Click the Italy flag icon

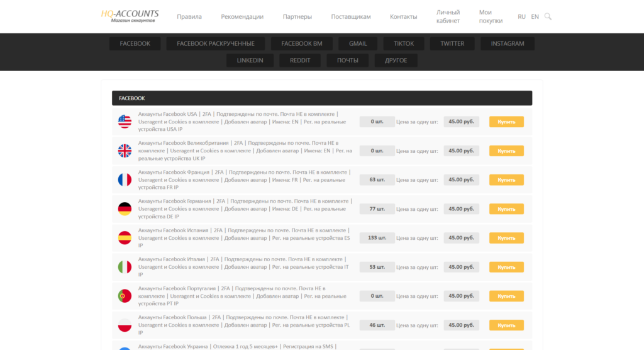click(125, 267)
